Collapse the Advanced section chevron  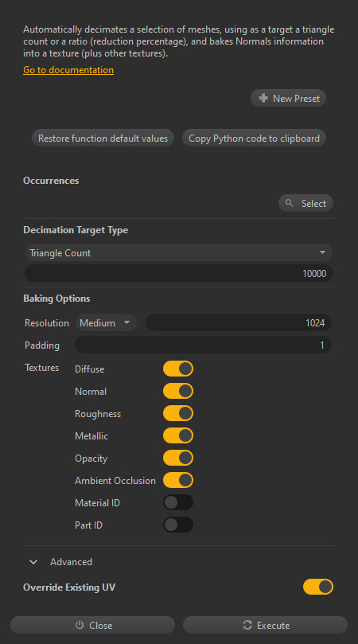(x=33, y=562)
